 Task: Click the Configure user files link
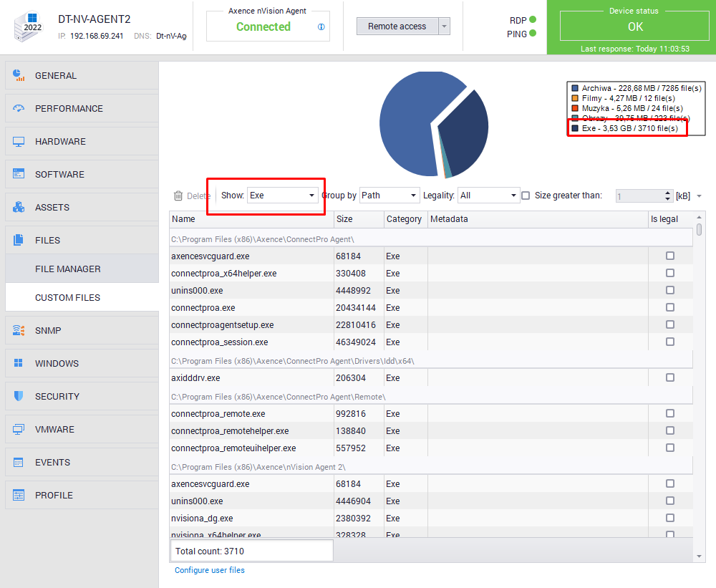210,570
